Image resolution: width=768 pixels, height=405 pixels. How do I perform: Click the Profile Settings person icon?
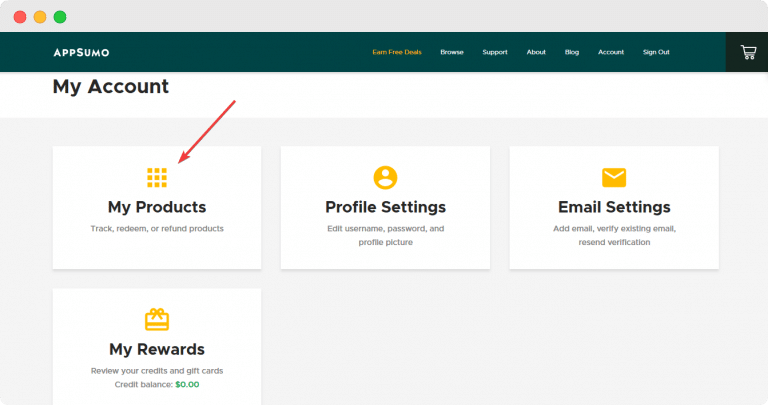(x=385, y=177)
